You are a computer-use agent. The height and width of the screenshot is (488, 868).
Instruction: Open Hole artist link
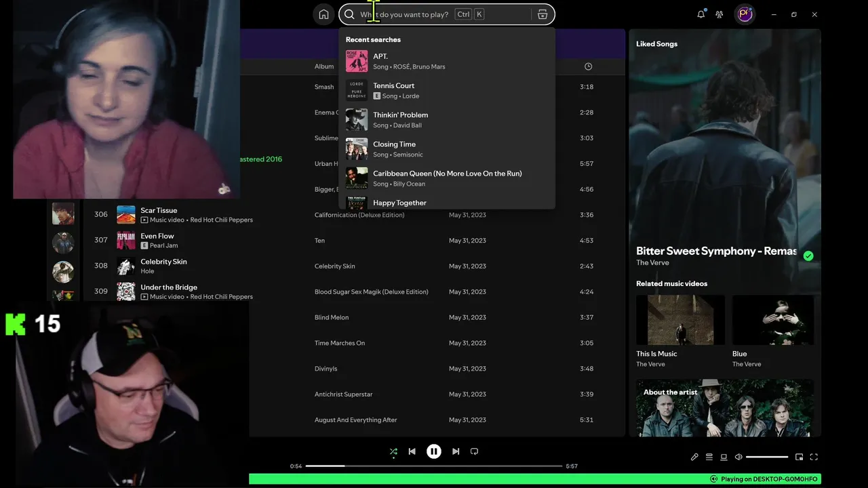click(x=147, y=272)
